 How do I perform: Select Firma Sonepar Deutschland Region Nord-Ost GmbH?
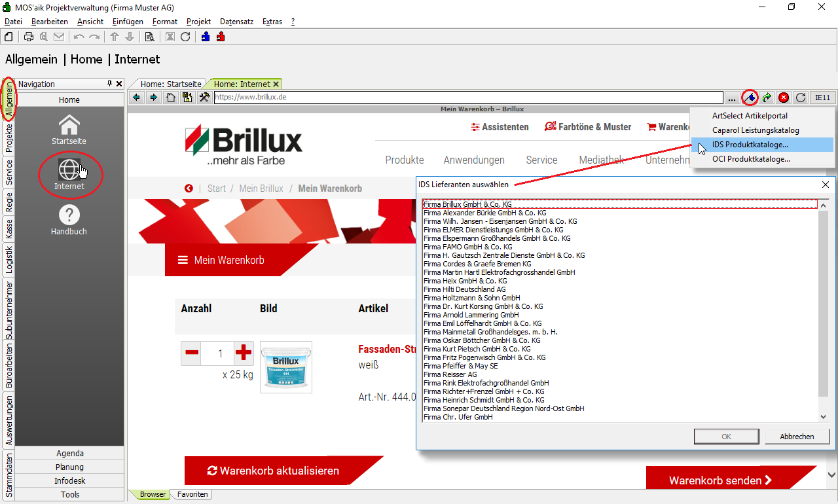[620, 408]
